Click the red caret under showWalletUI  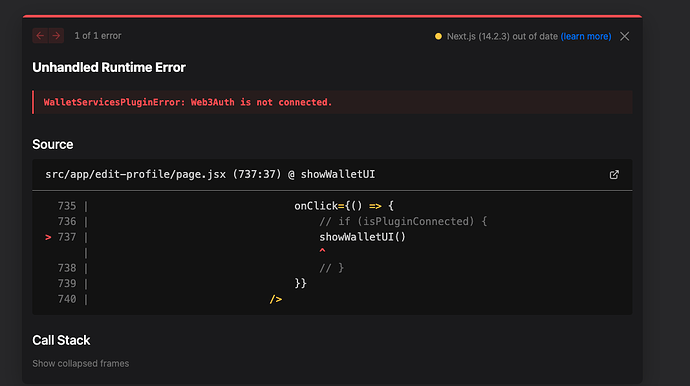[322, 251]
